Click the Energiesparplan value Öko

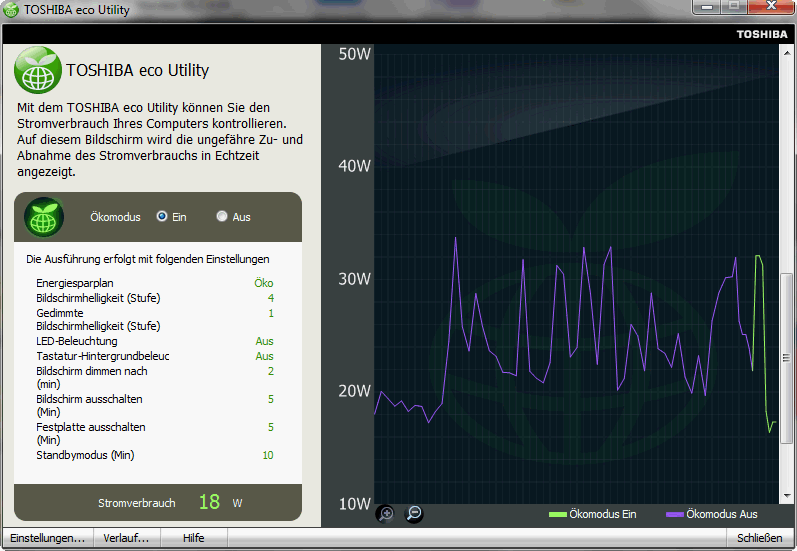tap(264, 283)
